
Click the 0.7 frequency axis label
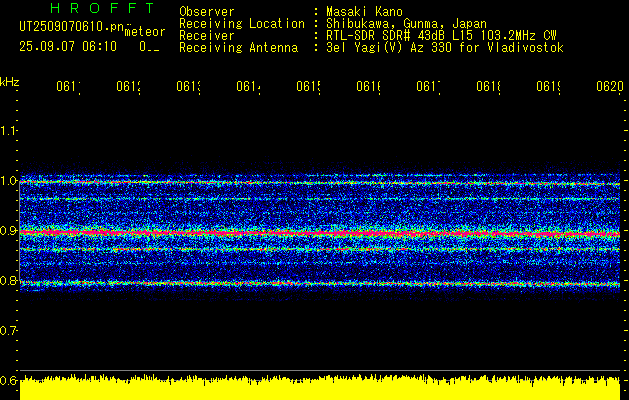(x=9, y=331)
